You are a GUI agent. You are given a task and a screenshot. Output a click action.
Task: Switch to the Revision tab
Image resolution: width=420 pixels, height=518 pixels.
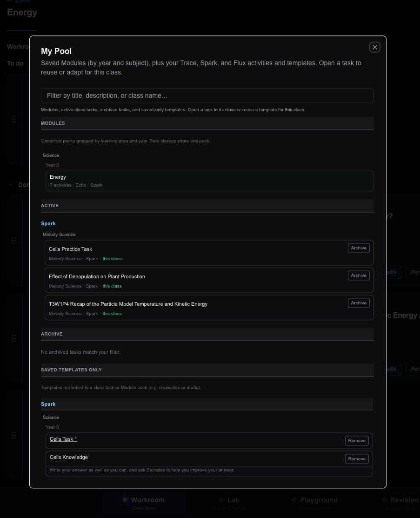click(x=400, y=503)
